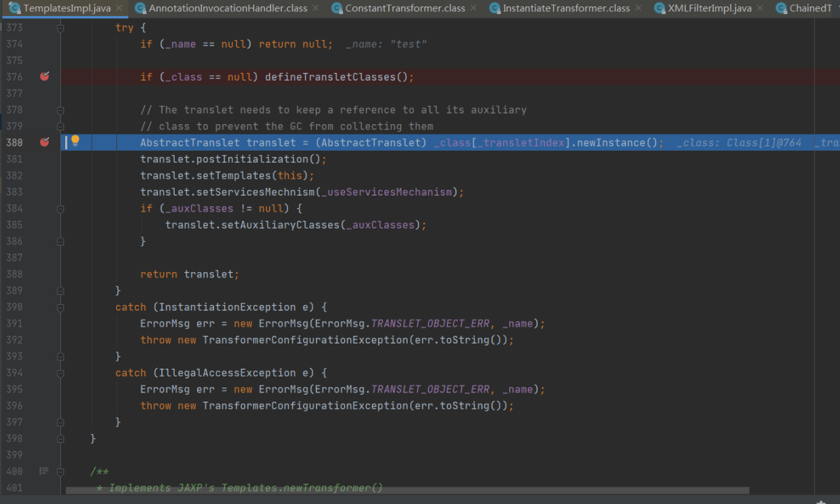Viewport: 840px width, 504px height.
Task: Click setAuxiliaryClasses on line 385
Action: pos(280,225)
